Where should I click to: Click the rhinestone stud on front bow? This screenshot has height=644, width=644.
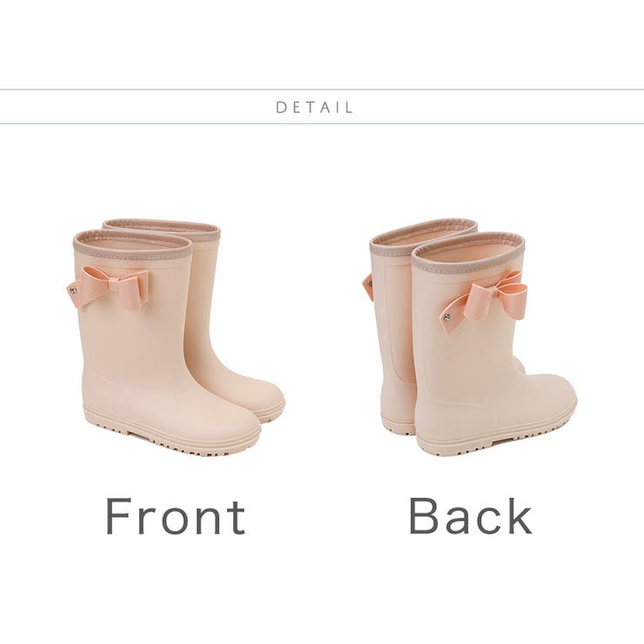pyautogui.click(x=73, y=291)
